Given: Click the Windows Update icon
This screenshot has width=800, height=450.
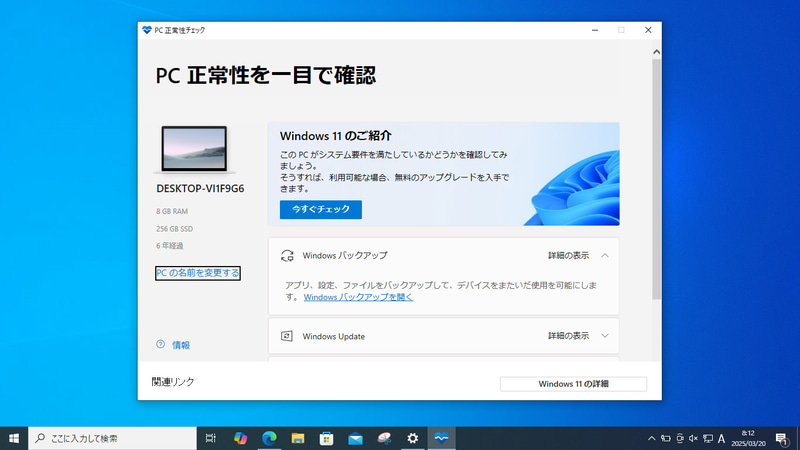Looking at the screenshot, I should click(287, 336).
